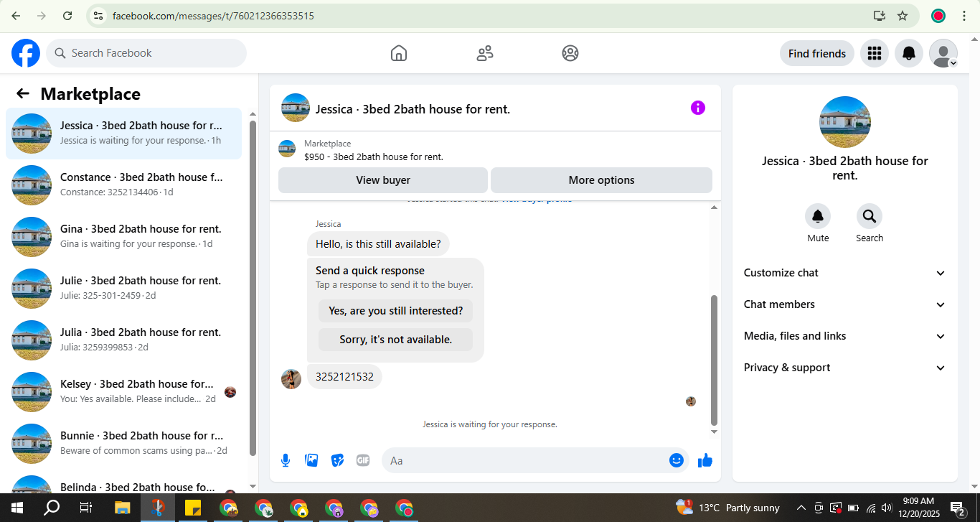Screen dimensions: 980x522
Task: Open the emoji picker in message box
Action: pyautogui.click(x=676, y=460)
